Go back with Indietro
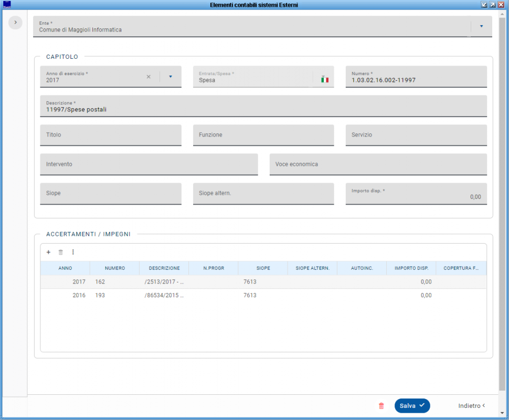Image resolution: width=509 pixels, height=420 pixels. (471, 406)
